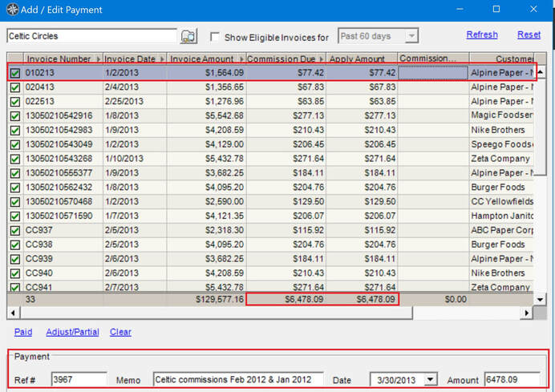Image resolution: width=555 pixels, height=392 pixels.
Task: Uncheck invoice 13050210571590 checkbox
Action: tap(15, 216)
